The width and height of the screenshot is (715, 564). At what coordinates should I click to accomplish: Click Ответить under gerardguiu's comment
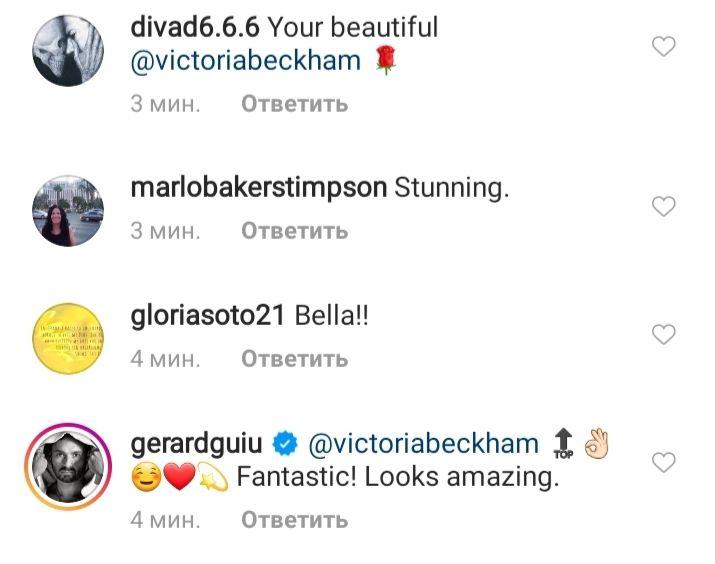click(295, 520)
